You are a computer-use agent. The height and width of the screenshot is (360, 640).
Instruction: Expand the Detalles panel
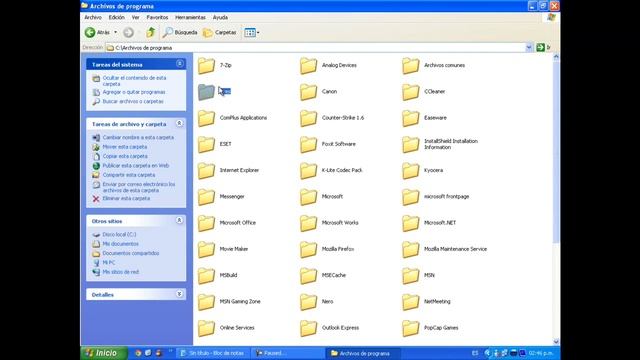pos(179,294)
